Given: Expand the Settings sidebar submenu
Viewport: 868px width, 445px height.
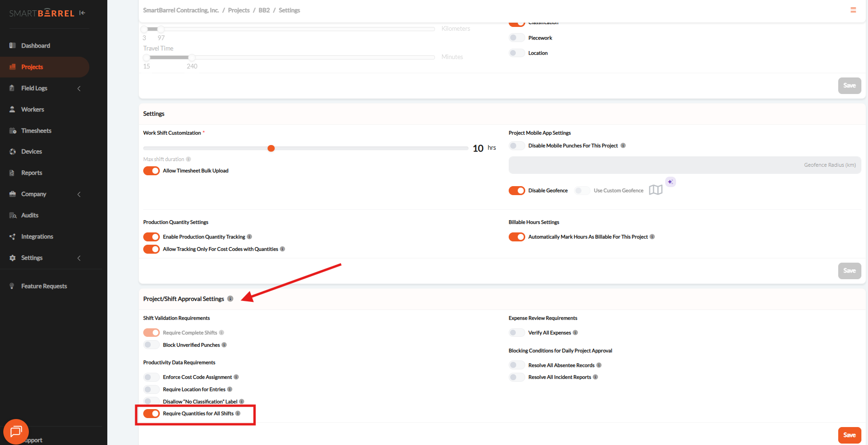Looking at the screenshot, I should pos(79,258).
